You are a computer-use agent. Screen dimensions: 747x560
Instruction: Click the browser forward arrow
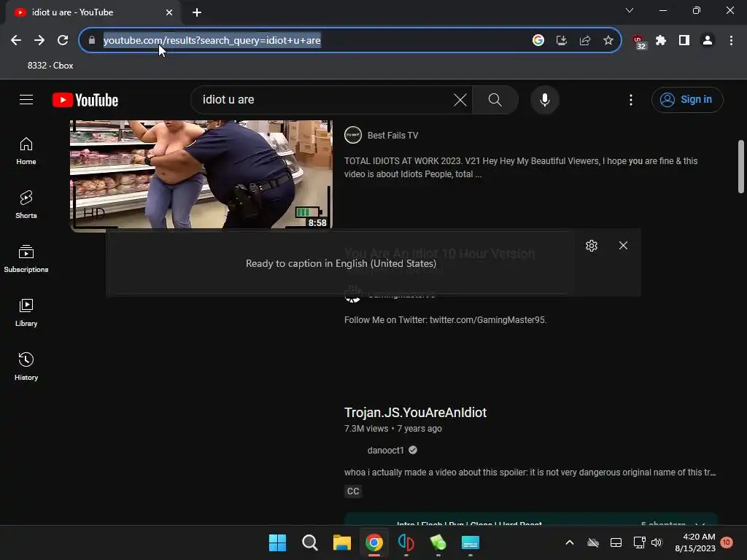coord(39,41)
